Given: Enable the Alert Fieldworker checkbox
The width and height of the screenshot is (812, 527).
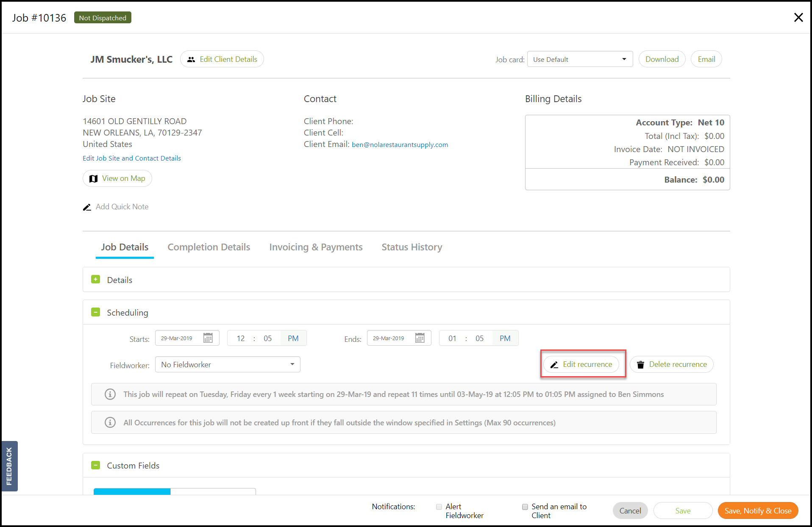Looking at the screenshot, I should [439, 507].
